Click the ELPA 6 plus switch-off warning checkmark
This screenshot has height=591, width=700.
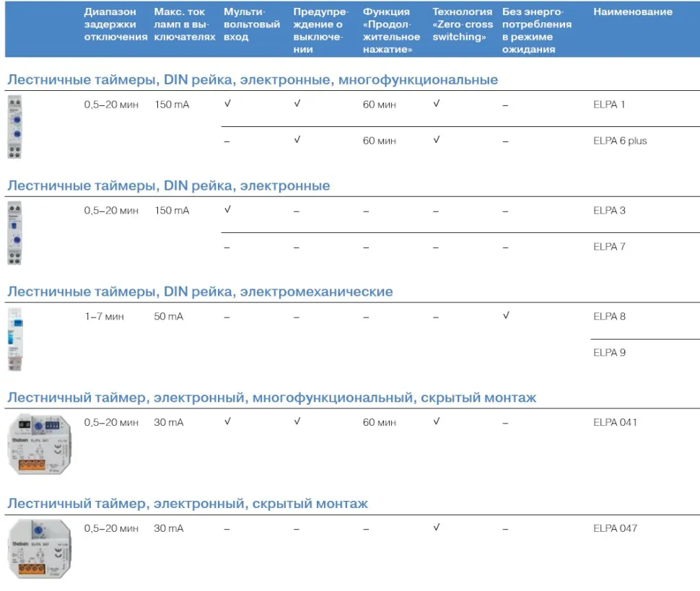click(297, 140)
